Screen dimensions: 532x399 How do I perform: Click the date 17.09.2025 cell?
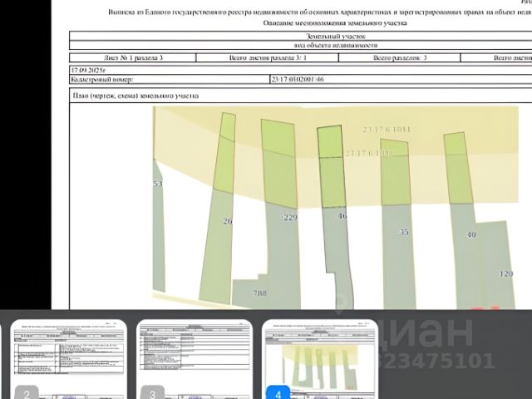(301, 70)
